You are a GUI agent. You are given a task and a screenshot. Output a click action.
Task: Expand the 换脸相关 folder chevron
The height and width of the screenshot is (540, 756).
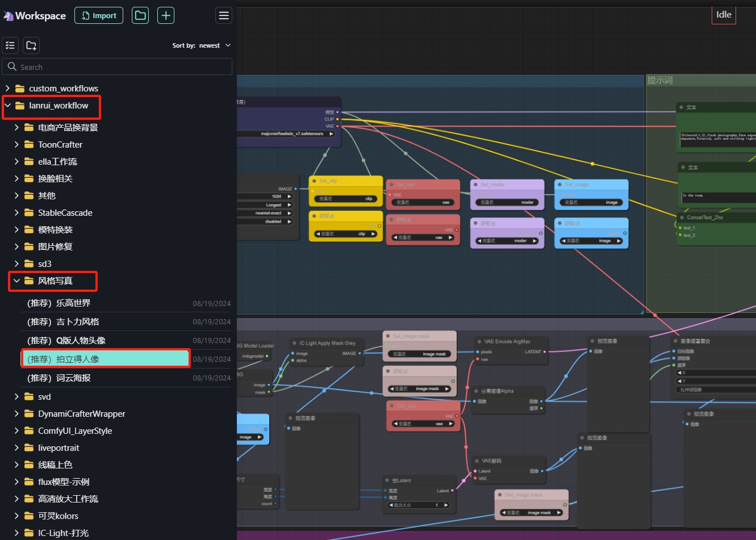16,179
